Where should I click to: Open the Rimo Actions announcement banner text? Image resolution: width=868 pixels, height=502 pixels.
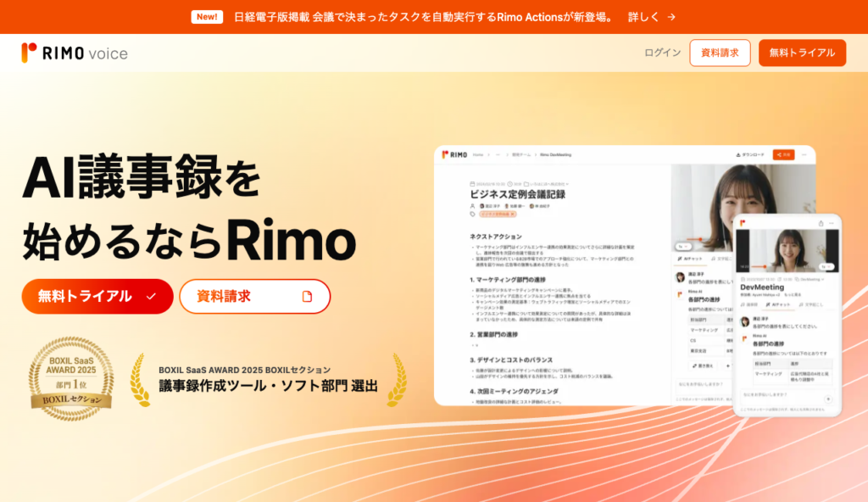(x=425, y=17)
